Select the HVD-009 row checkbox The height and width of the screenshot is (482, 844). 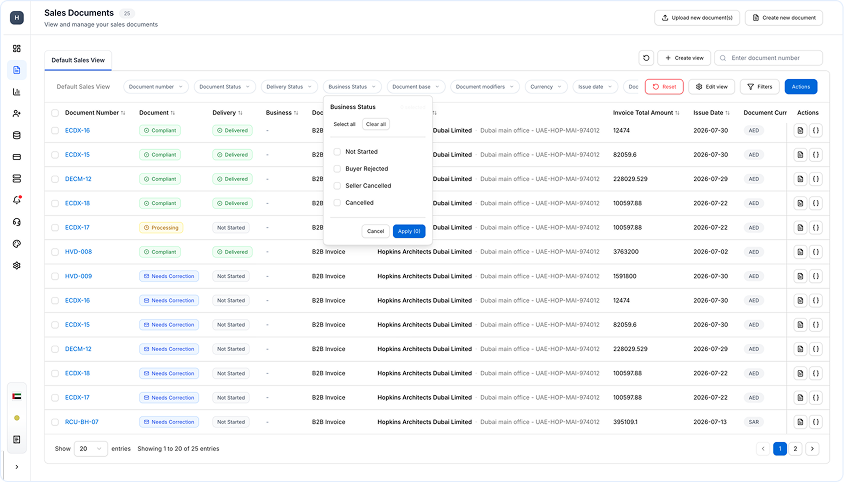(55, 276)
